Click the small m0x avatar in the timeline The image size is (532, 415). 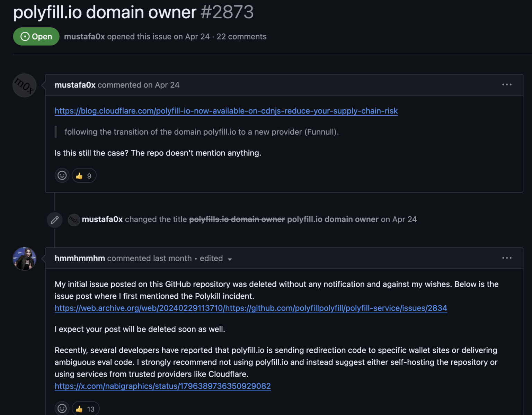[73, 219]
